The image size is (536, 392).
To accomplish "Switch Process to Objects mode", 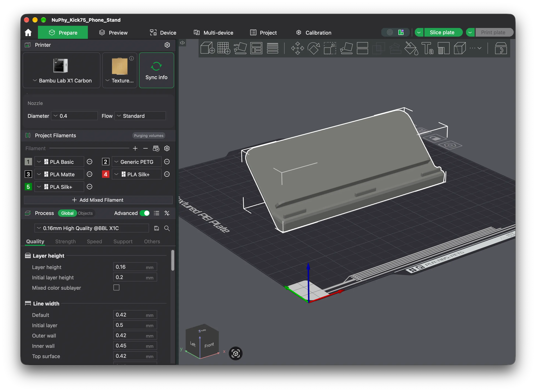I will pyautogui.click(x=85, y=213).
